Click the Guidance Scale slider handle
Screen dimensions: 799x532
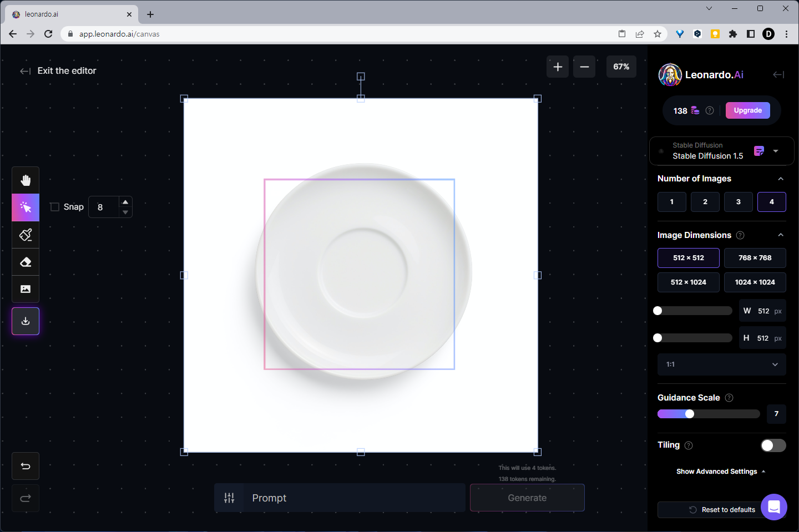689,414
